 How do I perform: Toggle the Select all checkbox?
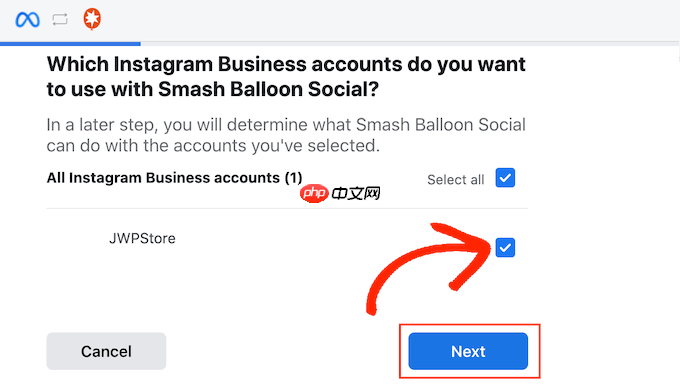pos(505,178)
